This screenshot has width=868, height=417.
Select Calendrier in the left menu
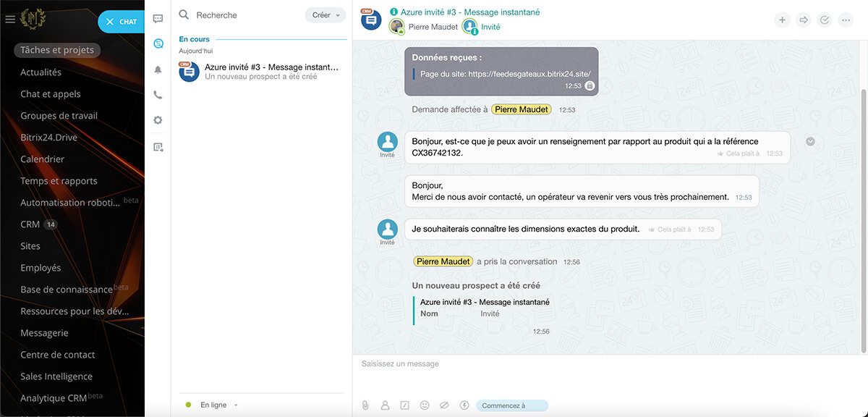coord(42,159)
